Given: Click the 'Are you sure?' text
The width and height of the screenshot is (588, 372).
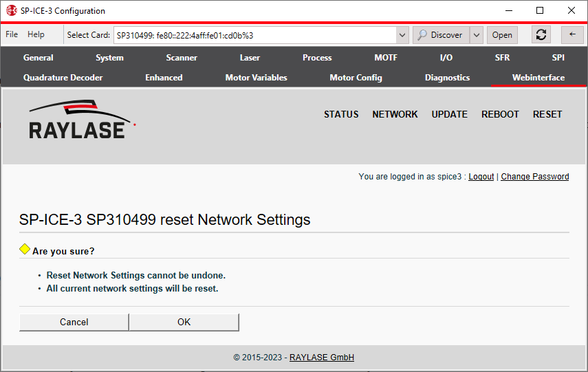Looking at the screenshot, I should tap(63, 251).
